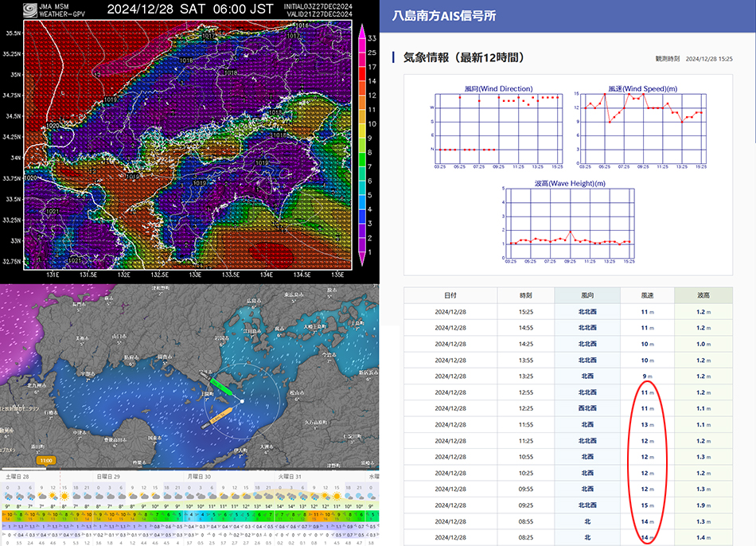Image resolution: width=756 pixels, height=546 pixels.
Task: Click the 波高 (Wave Height) chart
Action: pos(568,223)
